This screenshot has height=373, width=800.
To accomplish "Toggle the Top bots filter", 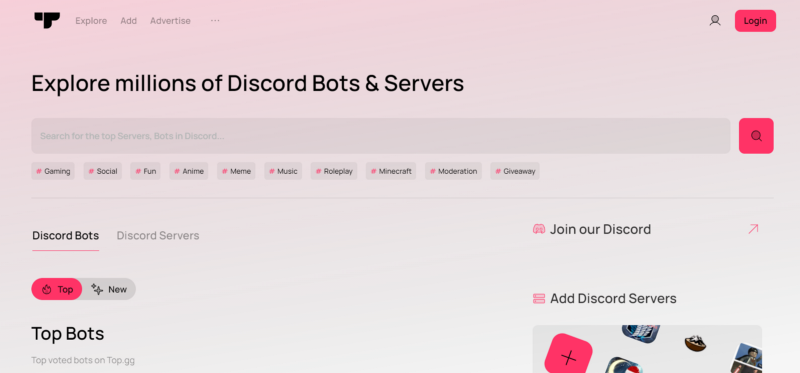I will (x=57, y=289).
